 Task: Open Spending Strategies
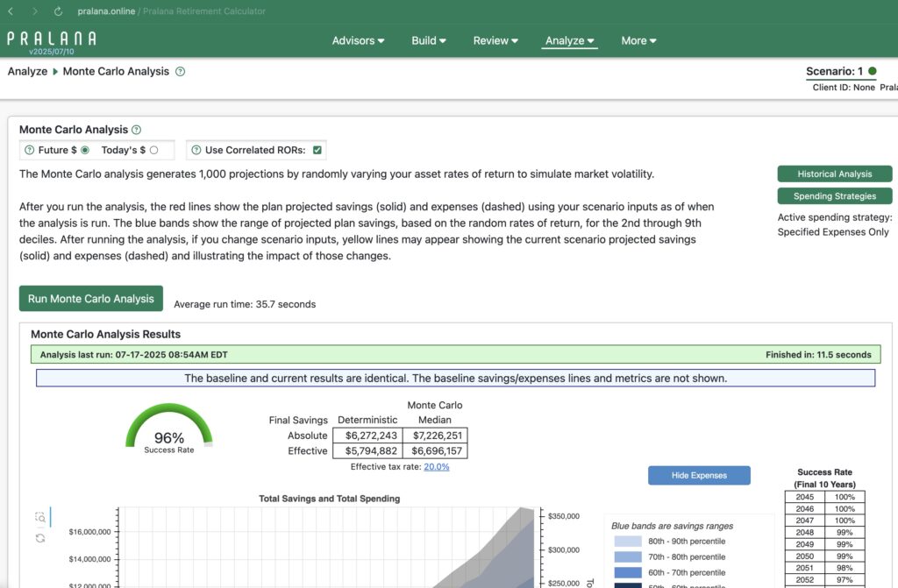[835, 195]
